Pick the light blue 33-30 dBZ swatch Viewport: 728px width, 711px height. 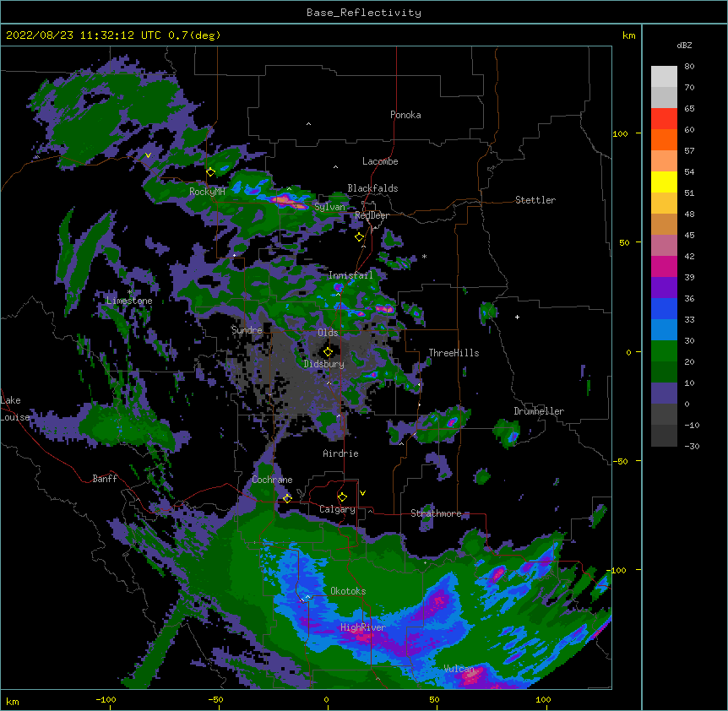664,330
